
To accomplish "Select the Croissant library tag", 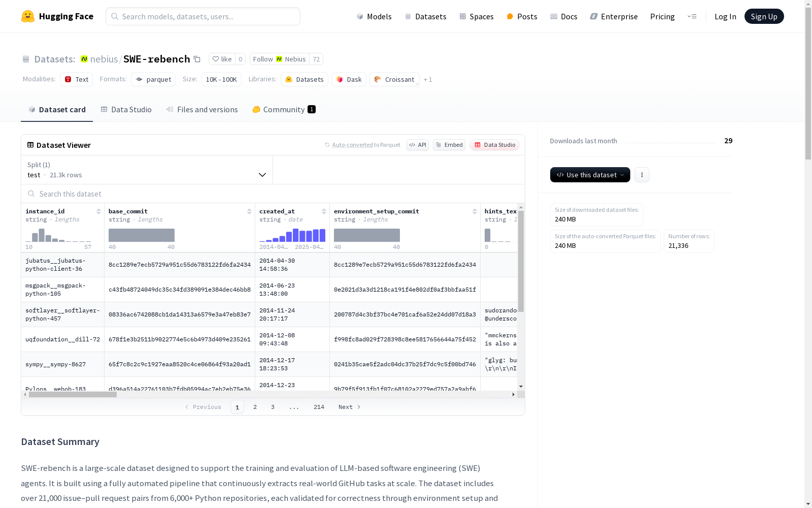I will (395, 79).
